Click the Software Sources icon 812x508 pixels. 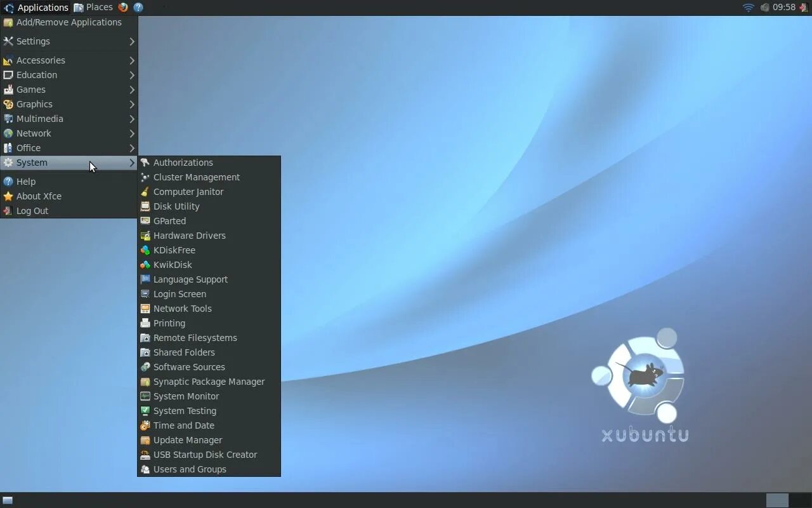[145, 367]
